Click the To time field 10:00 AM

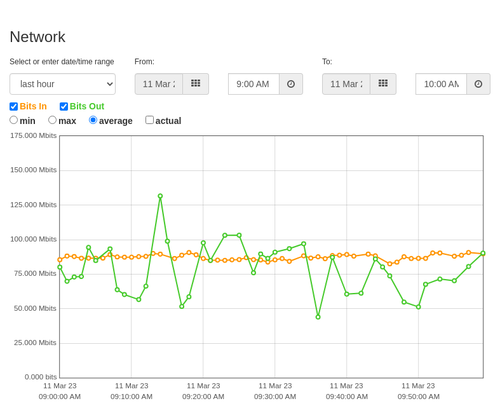pyautogui.click(x=441, y=84)
